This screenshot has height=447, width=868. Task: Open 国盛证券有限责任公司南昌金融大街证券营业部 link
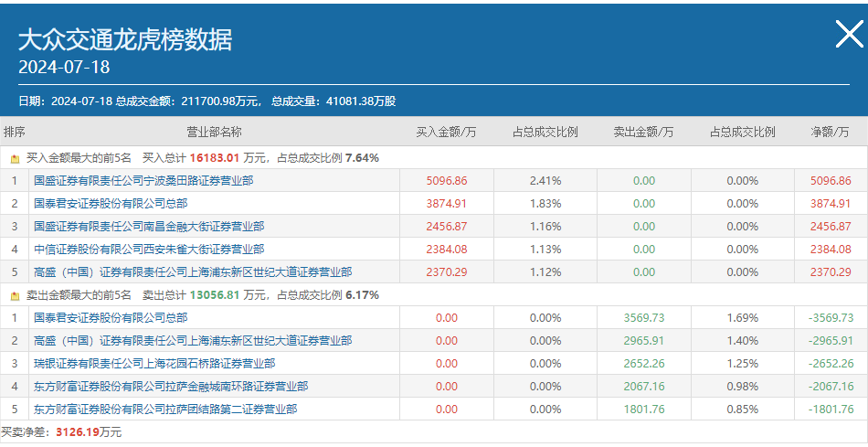click(149, 226)
